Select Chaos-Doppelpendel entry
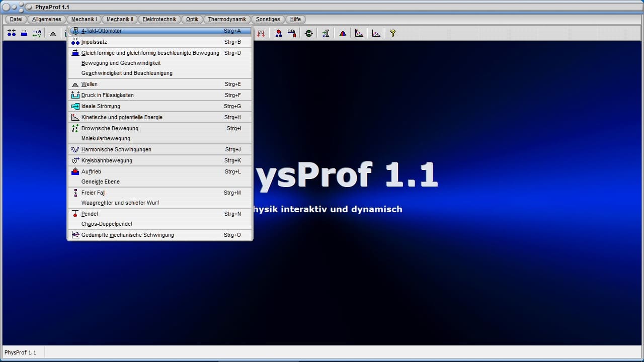 pyautogui.click(x=160, y=224)
